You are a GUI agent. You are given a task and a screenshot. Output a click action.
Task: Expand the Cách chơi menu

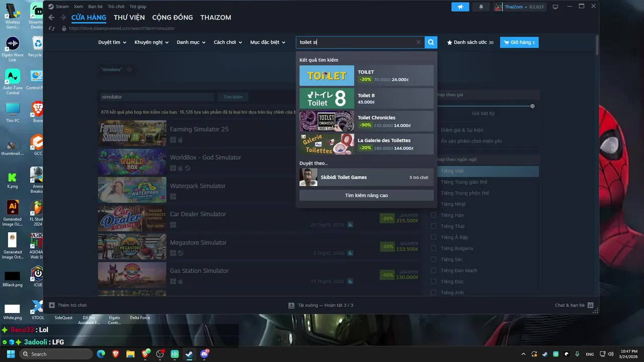click(x=228, y=42)
